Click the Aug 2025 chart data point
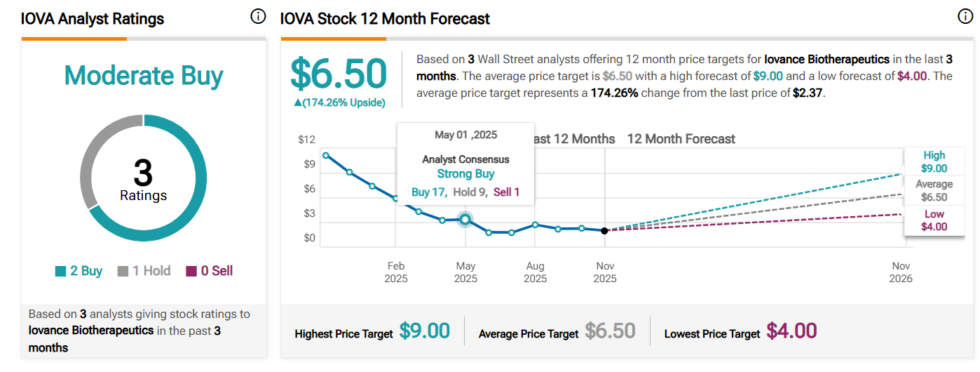 pyautogui.click(x=535, y=225)
